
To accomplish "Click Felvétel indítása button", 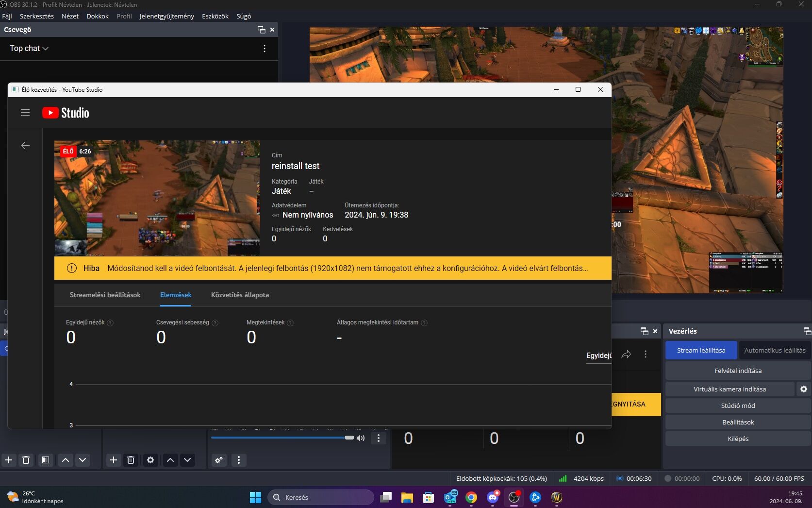I will pyautogui.click(x=738, y=371).
